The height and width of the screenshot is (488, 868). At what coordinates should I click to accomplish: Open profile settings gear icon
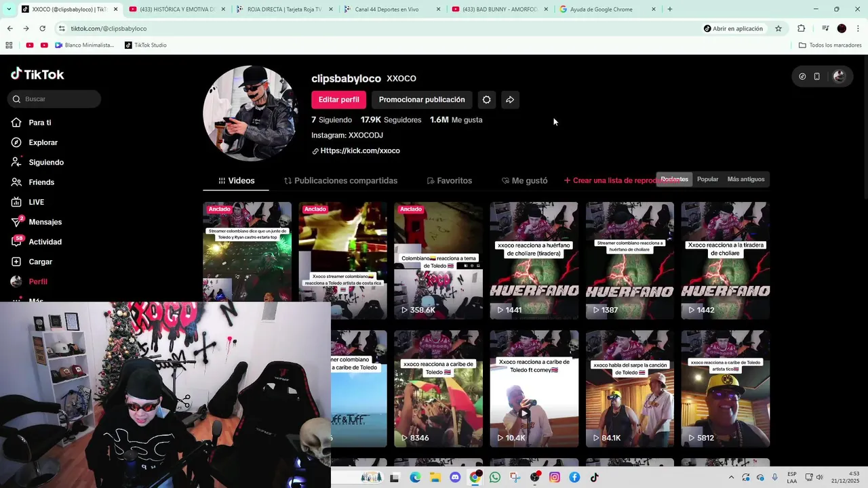(x=486, y=100)
